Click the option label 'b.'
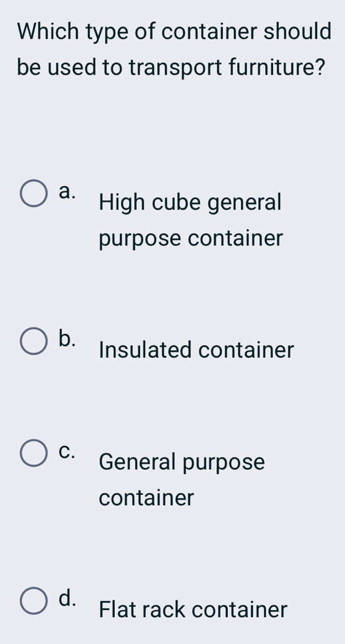 point(68,340)
